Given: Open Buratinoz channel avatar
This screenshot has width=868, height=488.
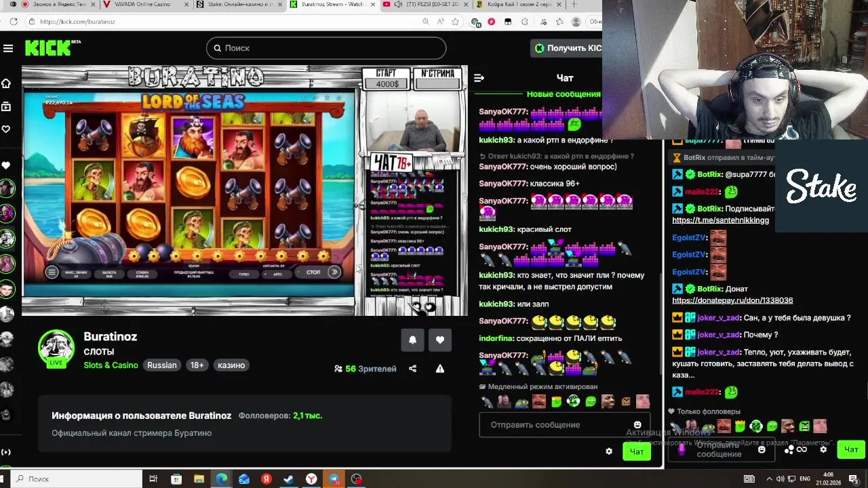Looking at the screenshot, I should [x=56, y=348].
